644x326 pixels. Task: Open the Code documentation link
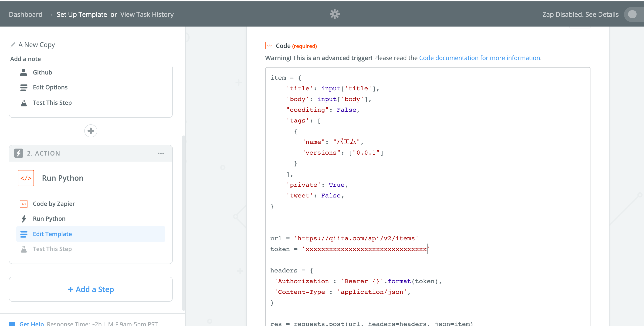pos(479,58)
